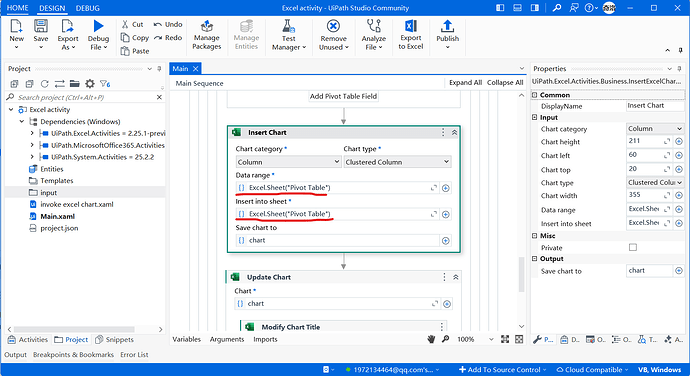Viewport: 690px width, 376px height.
Task: Open Chart type Clustered Column dropdown
Action: pyautogui.click(x=397, y=162)
